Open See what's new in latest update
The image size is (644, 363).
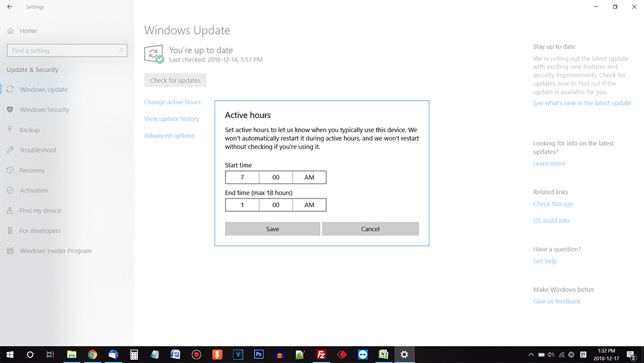(582, 103)
